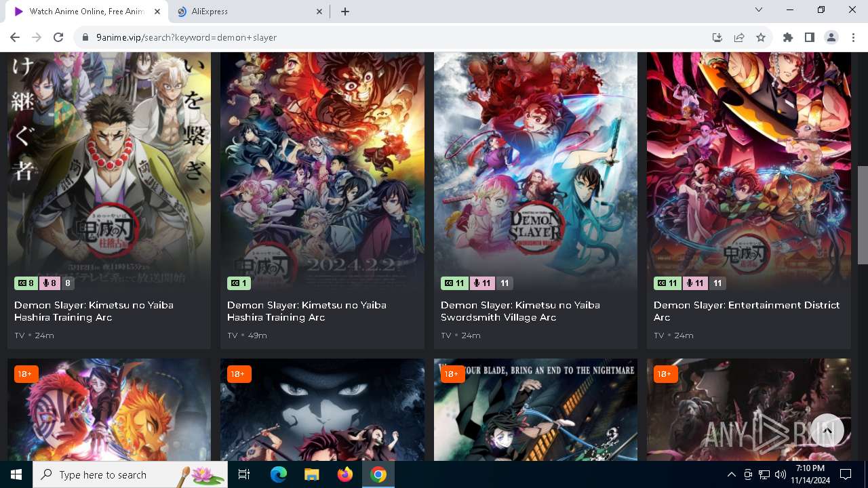Share this page icon

tap(739, 37)
